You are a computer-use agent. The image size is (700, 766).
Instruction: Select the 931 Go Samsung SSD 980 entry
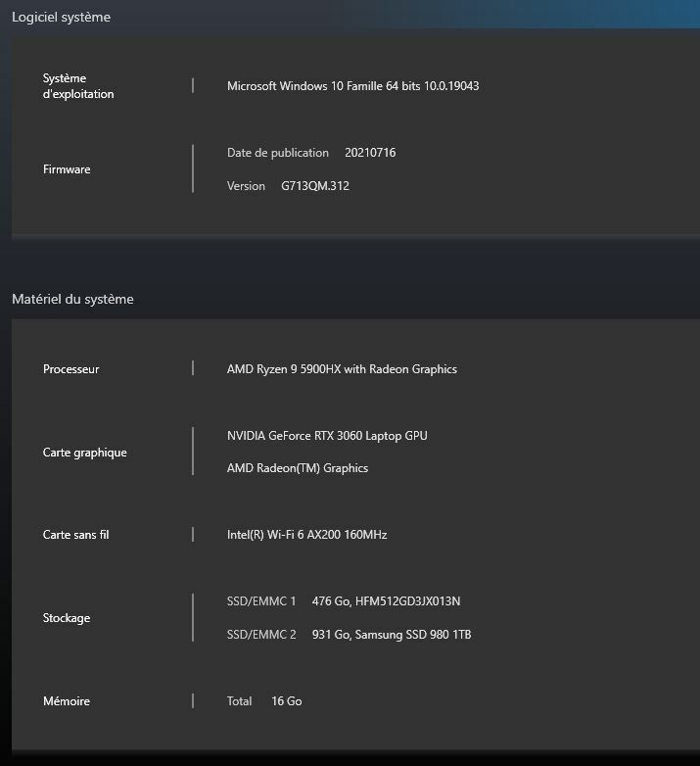(391, 635)
